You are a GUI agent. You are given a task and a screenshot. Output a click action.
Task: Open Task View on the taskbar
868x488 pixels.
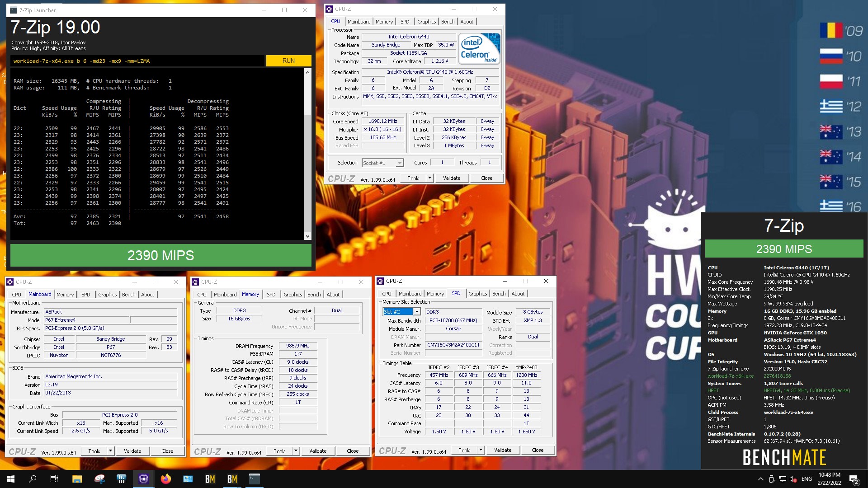click(54, 479)
